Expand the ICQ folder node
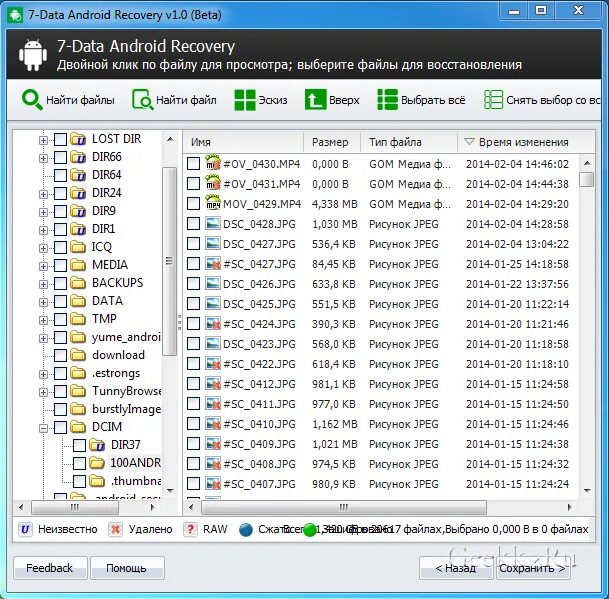Screen dimensions: 609x599 [x=44, y=248]
